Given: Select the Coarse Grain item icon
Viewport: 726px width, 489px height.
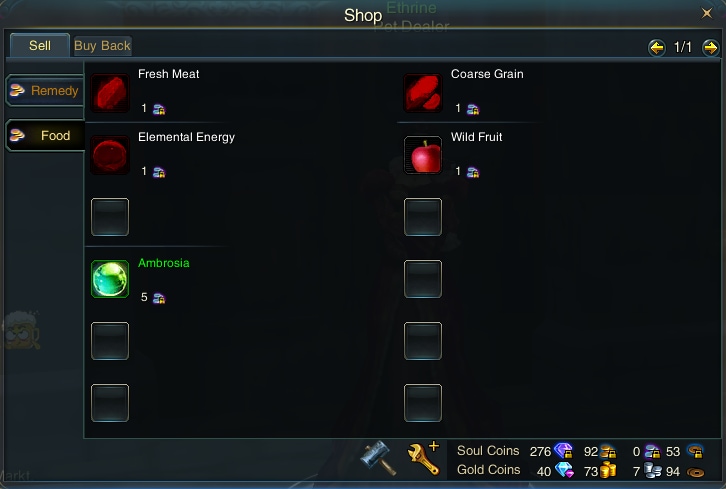Looking at the screenshot, I should pyautogui.click(x=423, y=93).
